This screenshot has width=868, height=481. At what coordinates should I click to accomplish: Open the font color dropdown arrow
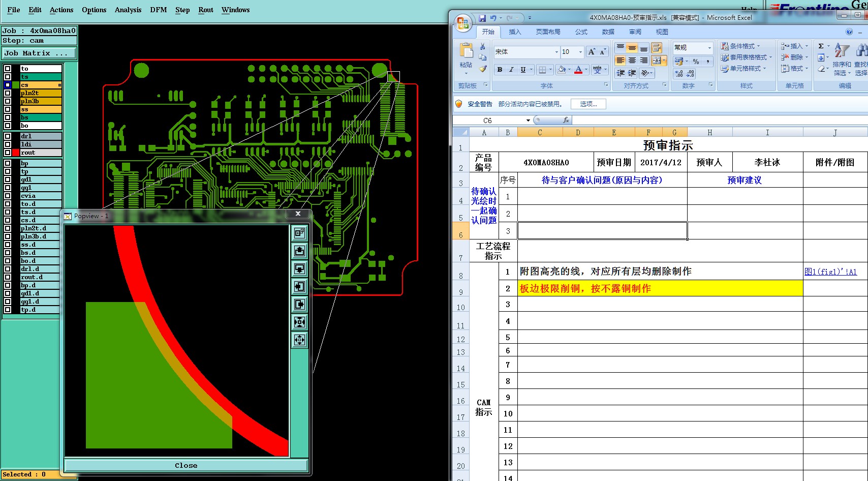point(586,70)
